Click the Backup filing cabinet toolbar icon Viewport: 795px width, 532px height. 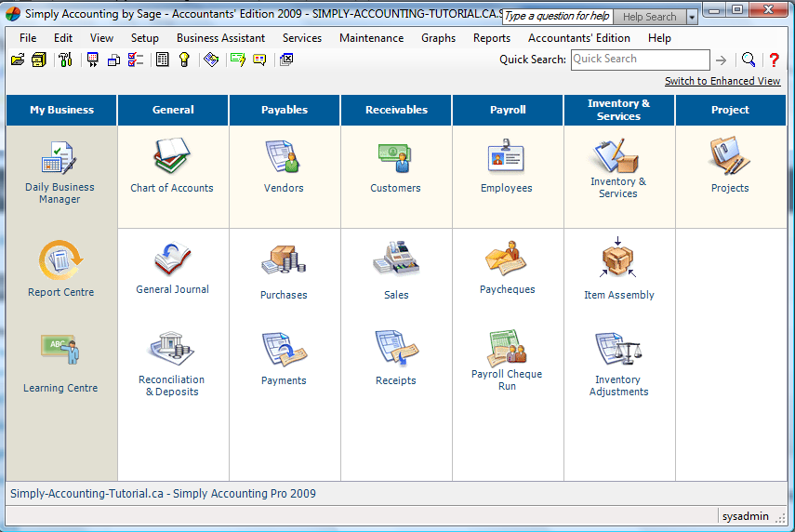click(39, 60)
